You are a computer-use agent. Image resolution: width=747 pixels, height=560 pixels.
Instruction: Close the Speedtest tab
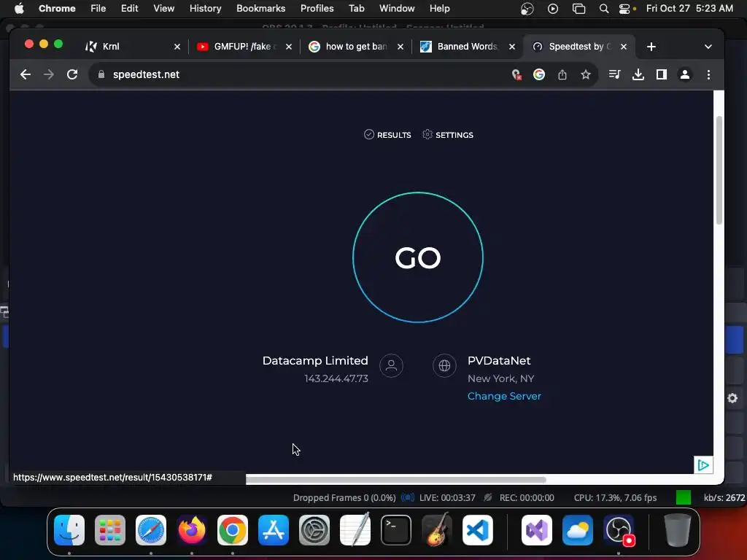click(624, 47)
